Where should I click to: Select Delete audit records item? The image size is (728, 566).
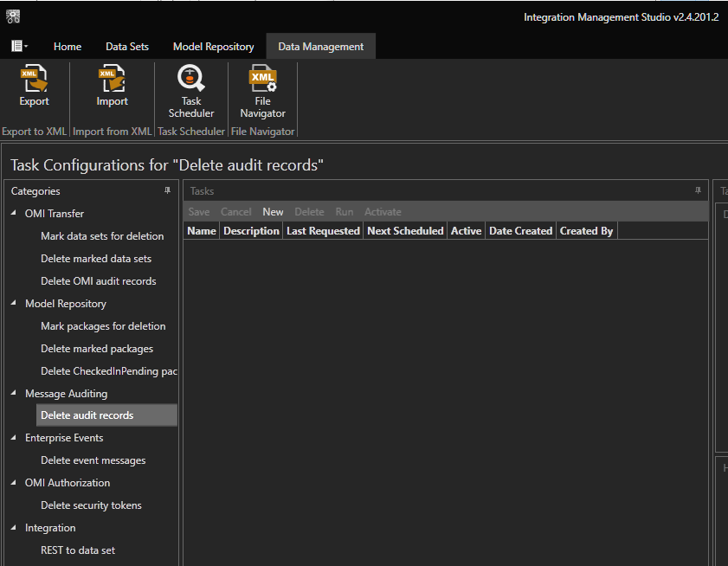pos(106,415)
